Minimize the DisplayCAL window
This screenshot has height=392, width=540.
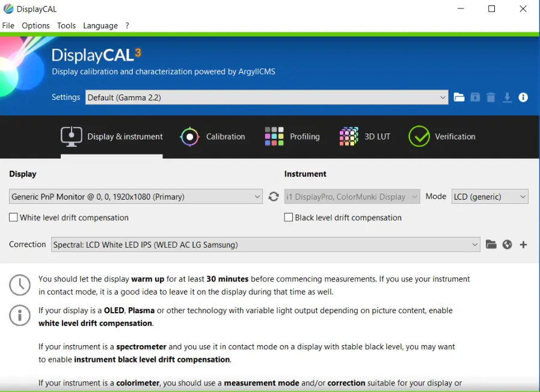coord(461,8)
